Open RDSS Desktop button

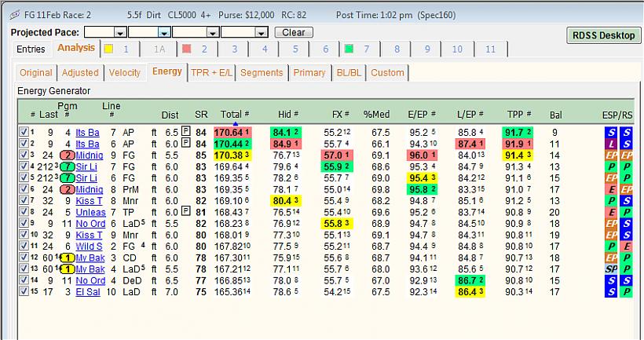tap(604, 35)
